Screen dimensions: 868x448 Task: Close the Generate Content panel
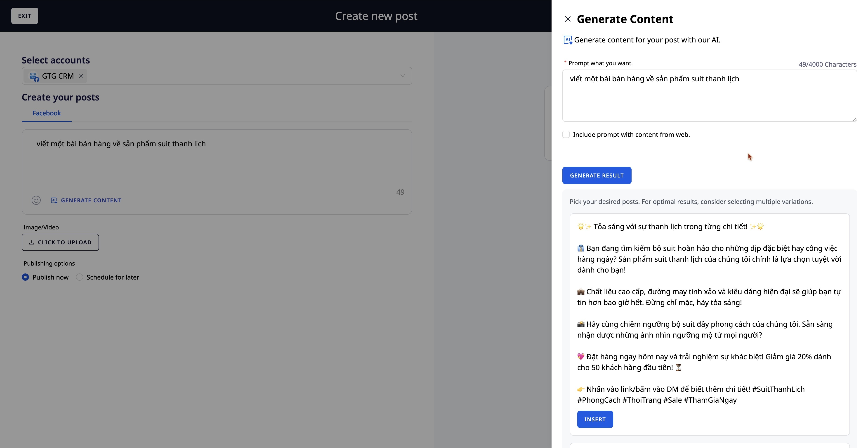(567, 19)
